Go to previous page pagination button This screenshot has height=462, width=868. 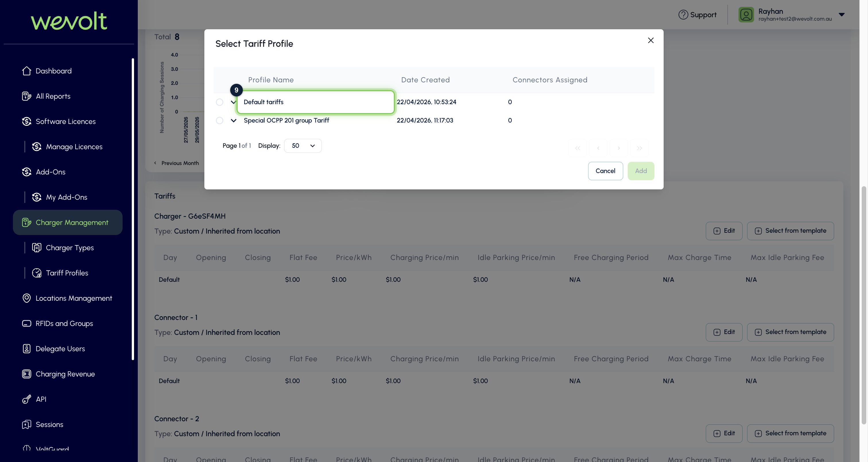coord(598,148)
